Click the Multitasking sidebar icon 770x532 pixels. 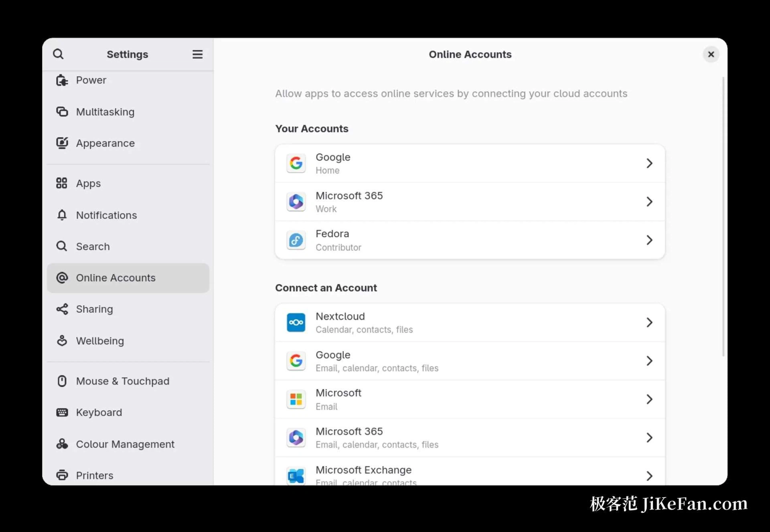click(x=62, y=111)
